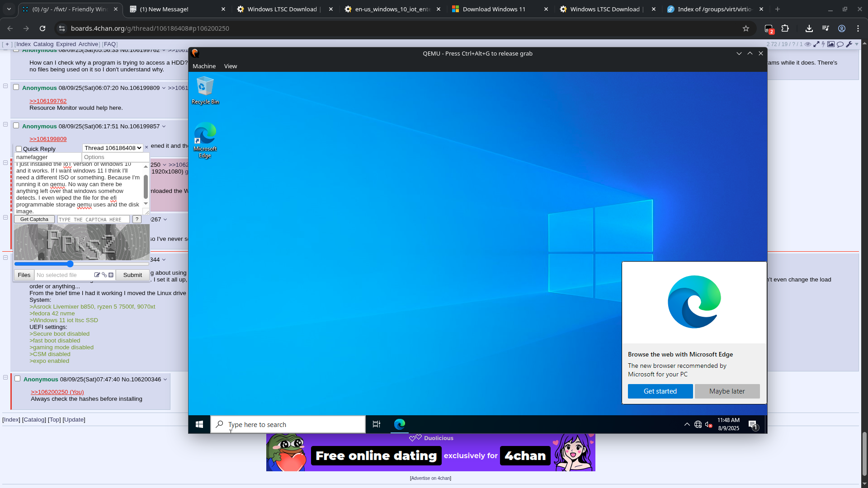
Task: Click muted speaker icon in QEMU tray
Action: pos(708,424)
